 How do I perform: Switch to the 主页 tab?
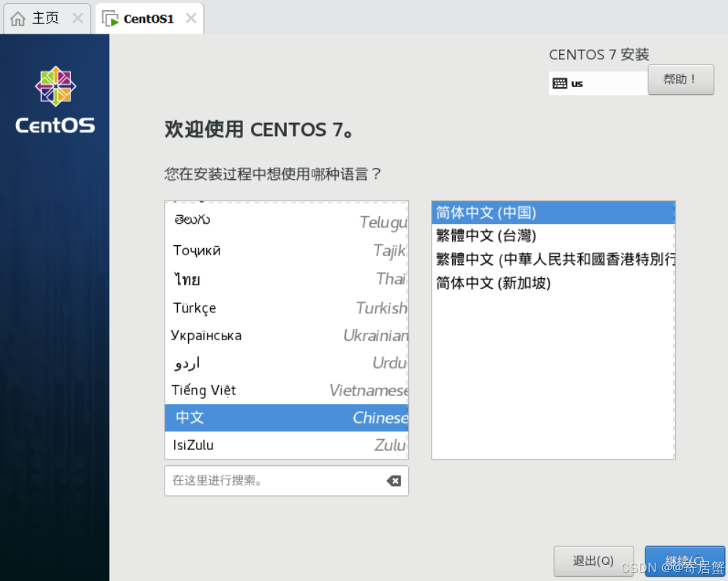click(47, 18)
